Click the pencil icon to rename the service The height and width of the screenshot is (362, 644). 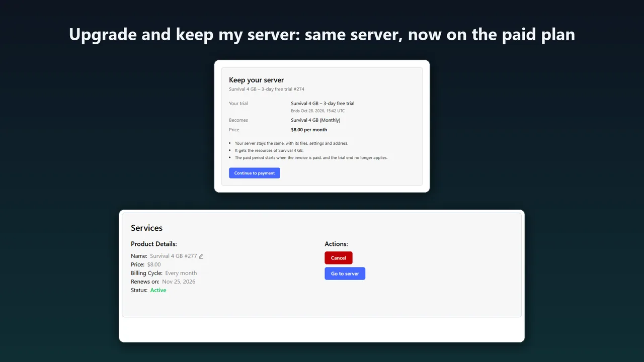pos(201,256)
